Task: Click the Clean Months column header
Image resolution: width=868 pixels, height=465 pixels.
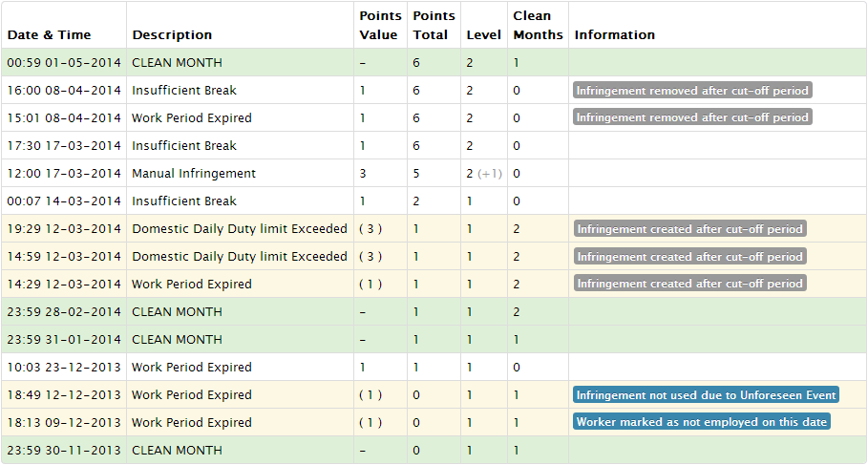Action: pos(538,25)
